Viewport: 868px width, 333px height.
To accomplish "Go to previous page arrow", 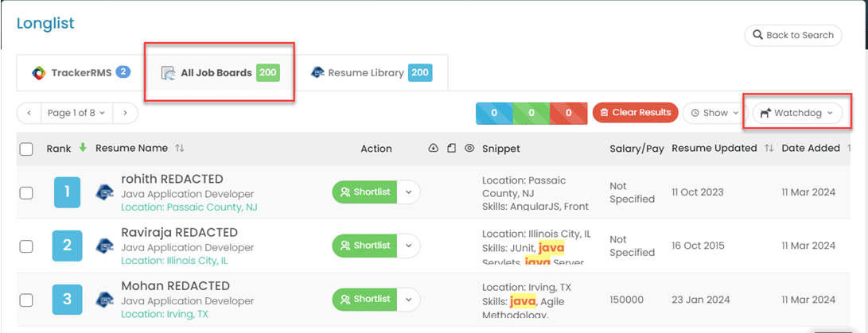I will click(29, 113).
